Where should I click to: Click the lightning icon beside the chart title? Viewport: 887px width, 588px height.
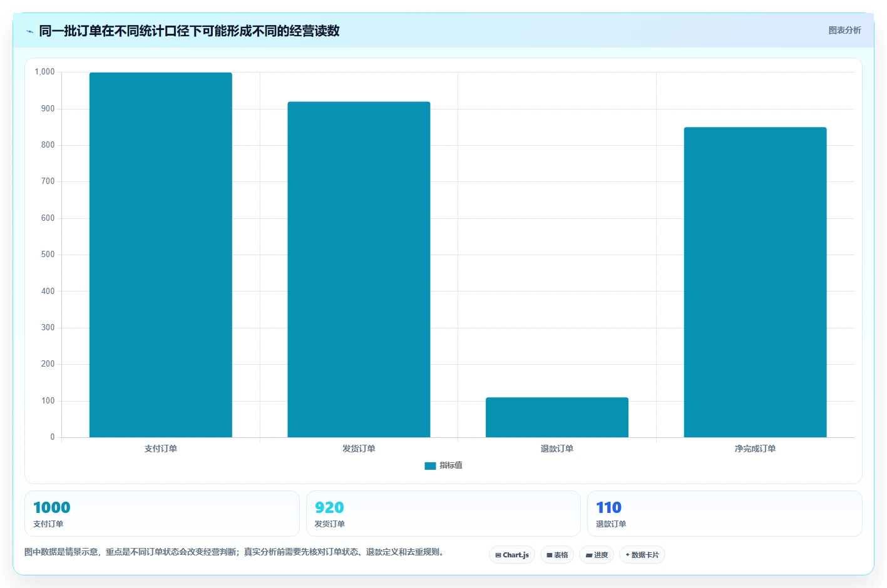point(29,31)
